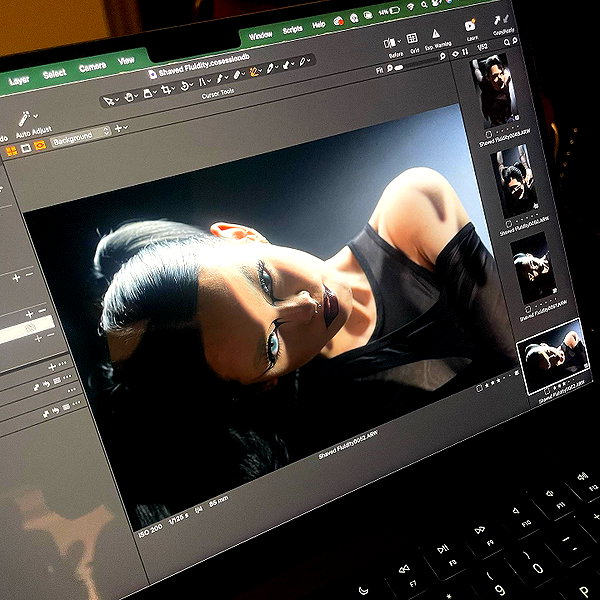Viewport: 600px width, 600px height.
Task: Toggle the single-view rectangle icon
Action: 26,148
